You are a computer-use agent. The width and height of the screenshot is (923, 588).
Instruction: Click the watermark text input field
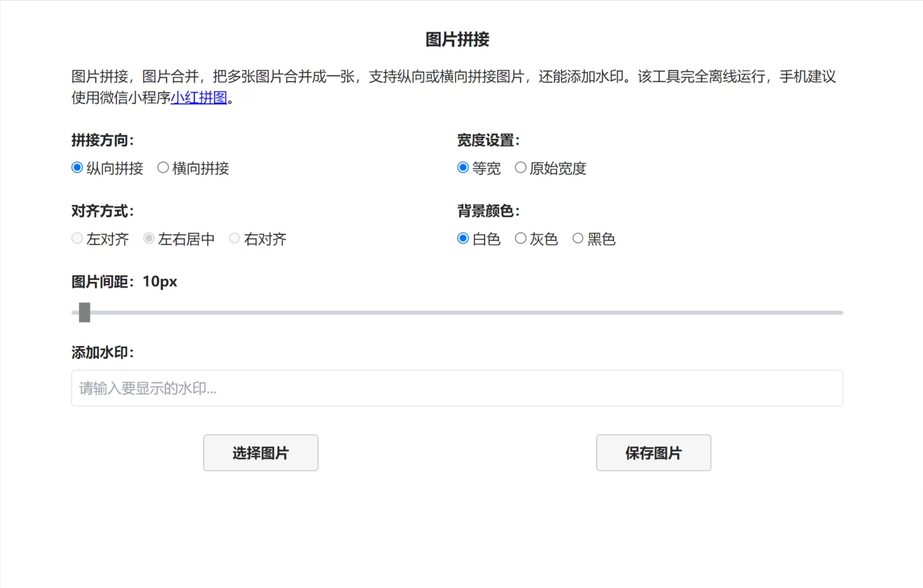457,388
